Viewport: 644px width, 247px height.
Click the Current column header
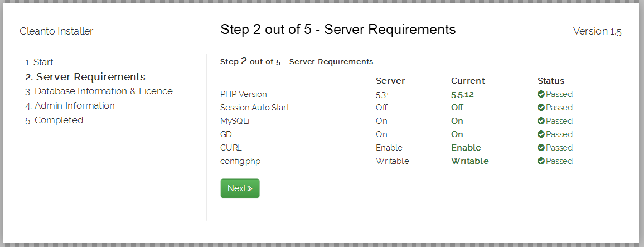pyautogui.click(x=468, y=80)
